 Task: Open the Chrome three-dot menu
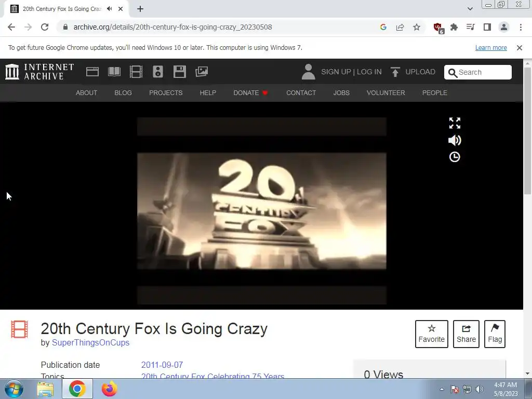pyautogui.click(x=521, y=27)
